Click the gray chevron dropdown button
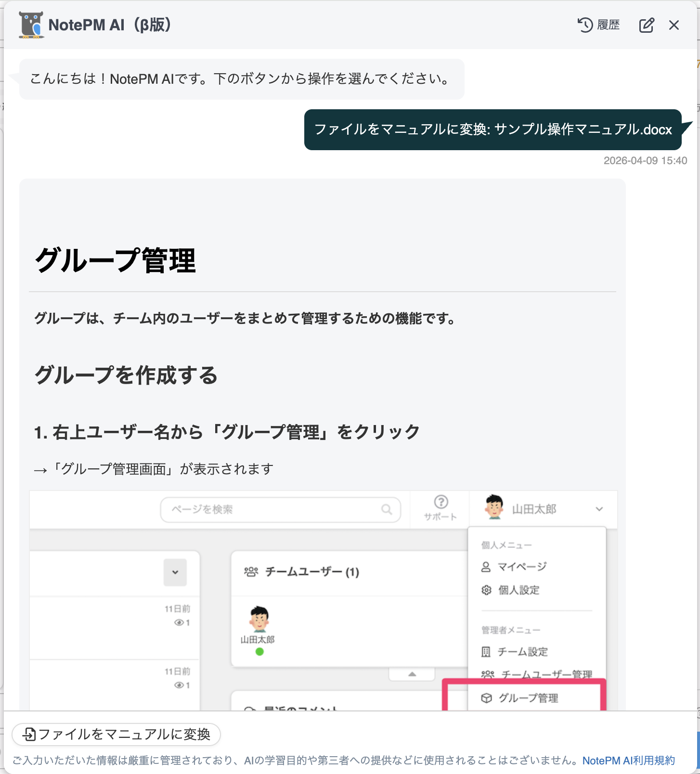This screenshot has width=700, height=774. coord(175,572)
